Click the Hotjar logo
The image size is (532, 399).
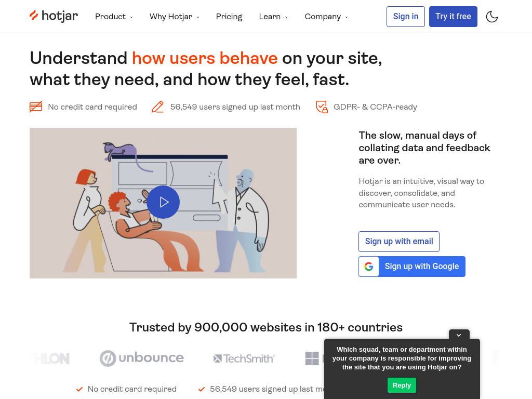[x=54, y=16]
